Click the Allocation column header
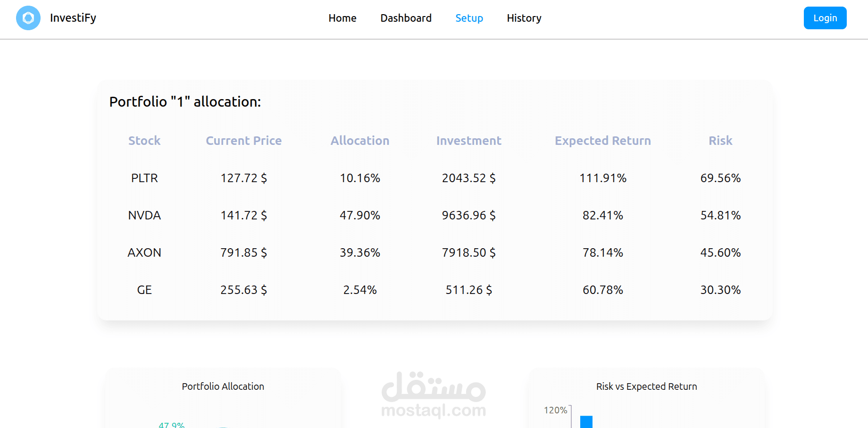This screenshot has height=428, width=868. 359,141
